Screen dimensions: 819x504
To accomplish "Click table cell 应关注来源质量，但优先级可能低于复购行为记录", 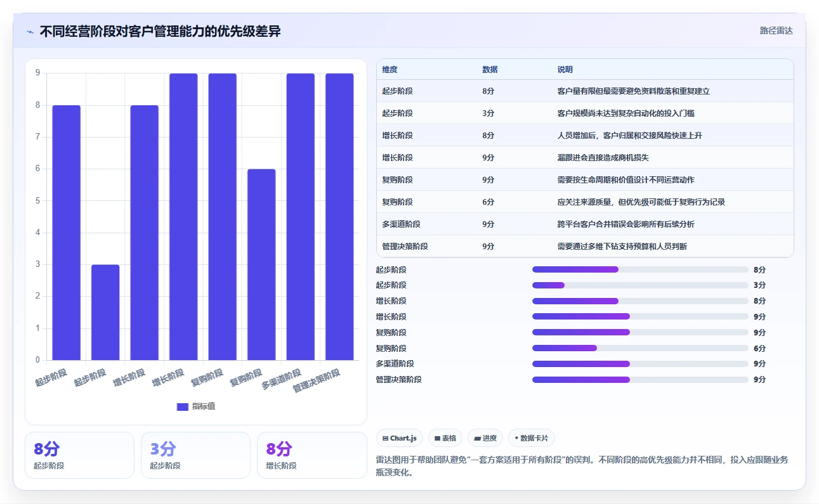I will pos(641,202).
